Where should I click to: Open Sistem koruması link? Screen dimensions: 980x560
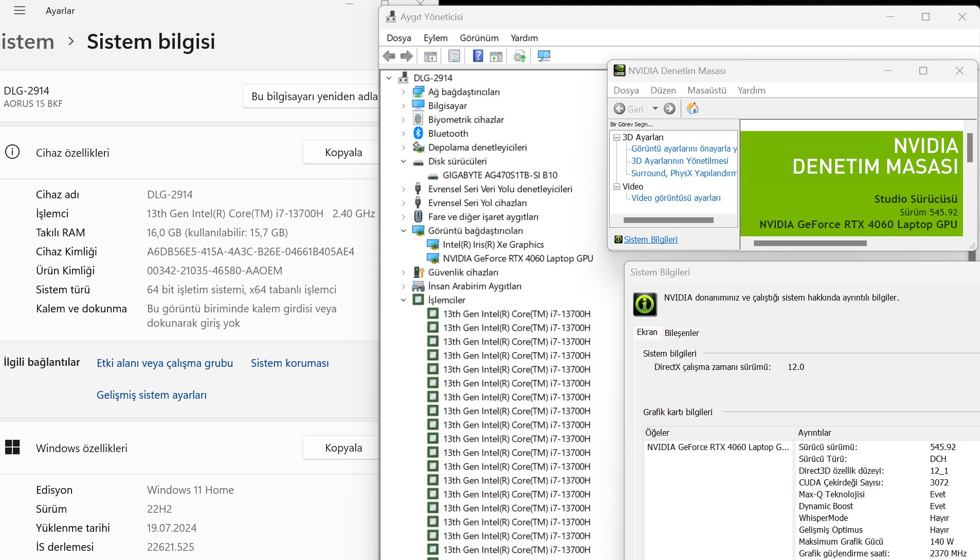click(289, 363)
